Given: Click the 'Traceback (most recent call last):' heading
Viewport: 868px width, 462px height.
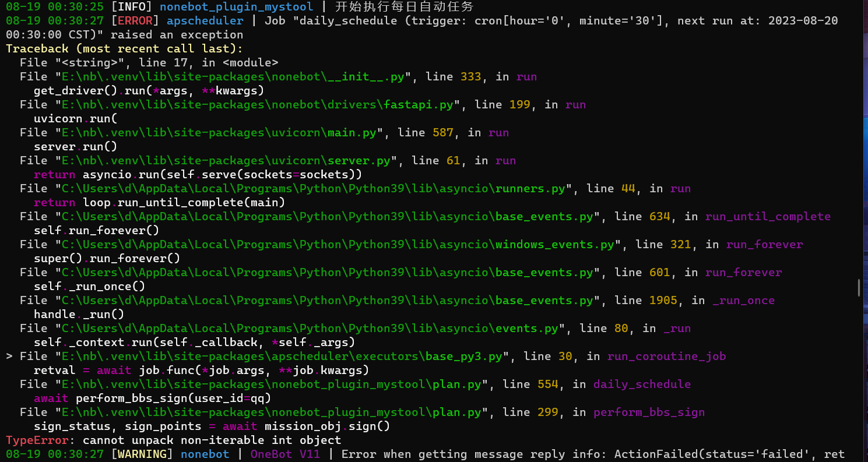Looking at the screenshot, I should click(125, 49).
